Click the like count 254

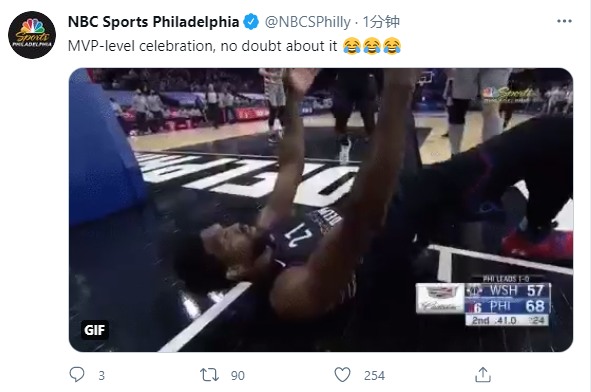pos(374,375)
